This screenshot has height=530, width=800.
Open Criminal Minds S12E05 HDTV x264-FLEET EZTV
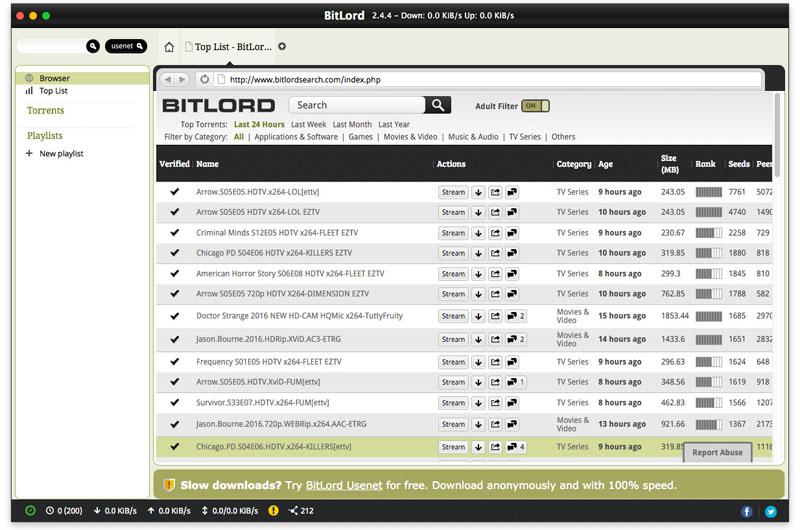tap(277, 233)
